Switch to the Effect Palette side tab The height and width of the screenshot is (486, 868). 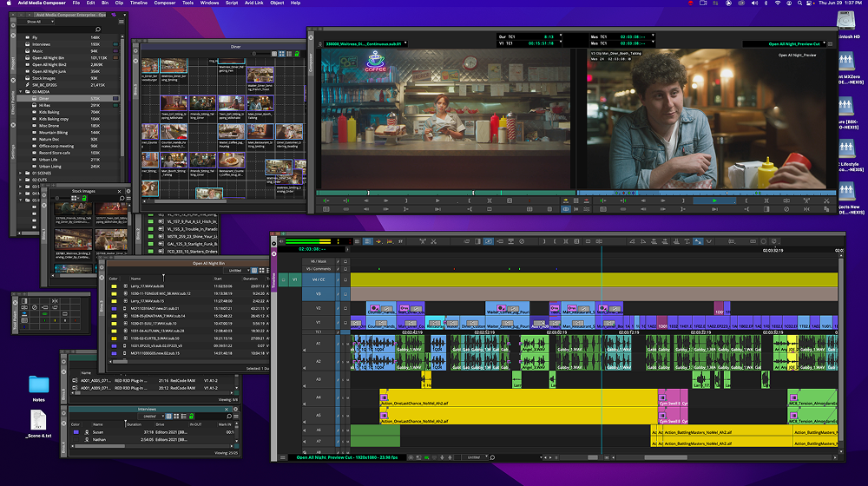[13, 102]
